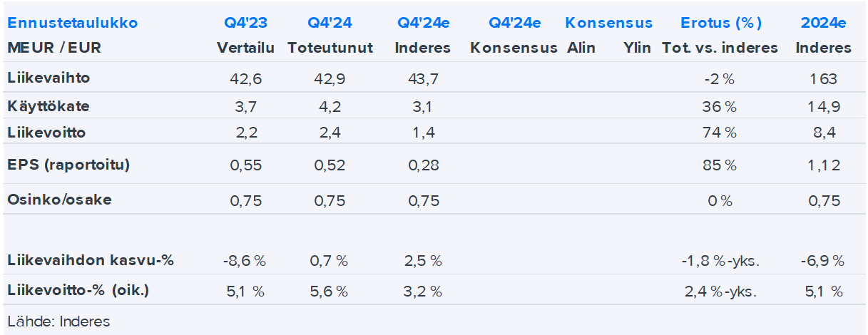Click the Ennustetaulukko table title

pos(72,23)
